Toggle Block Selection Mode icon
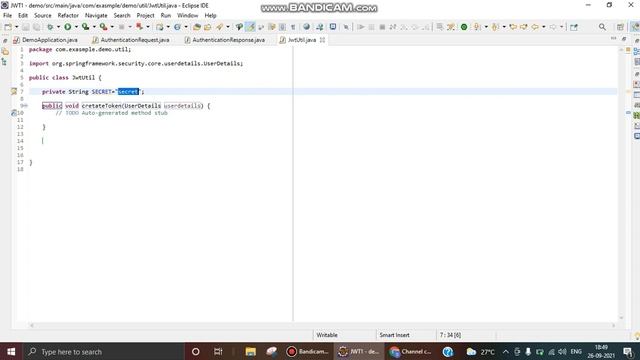 click(282, 27)
